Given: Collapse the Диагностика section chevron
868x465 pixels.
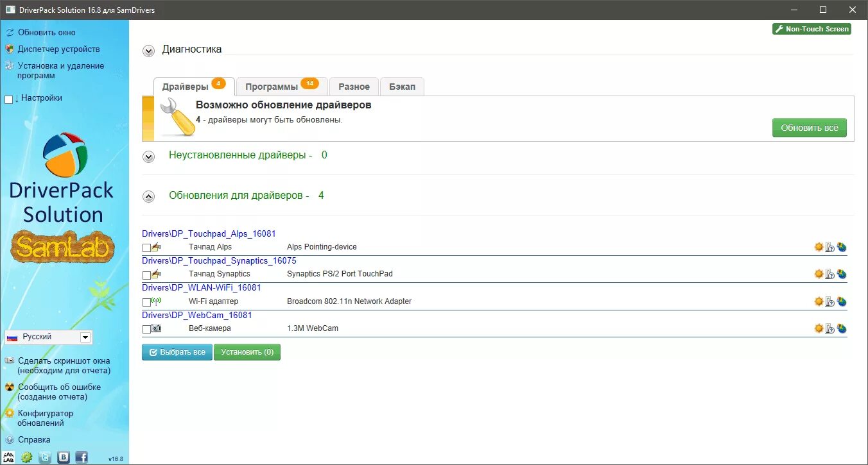Looking at the screenshot, I should click(x=149, y=51).
